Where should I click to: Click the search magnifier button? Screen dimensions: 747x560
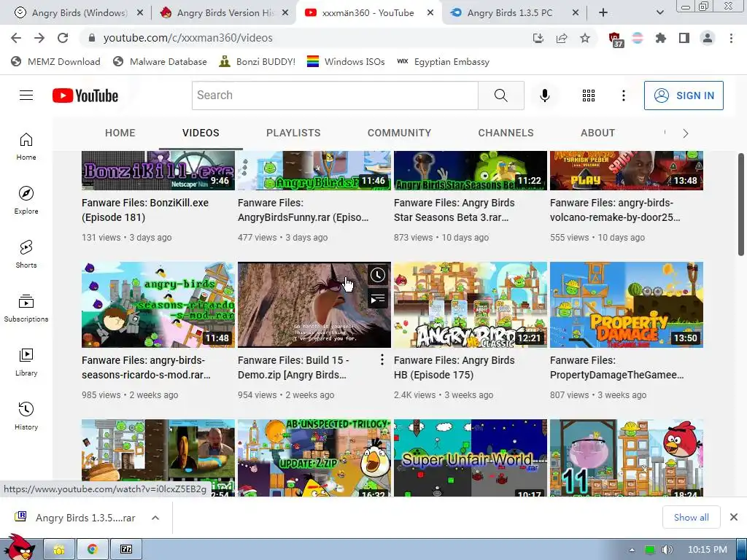pos(500,96)
